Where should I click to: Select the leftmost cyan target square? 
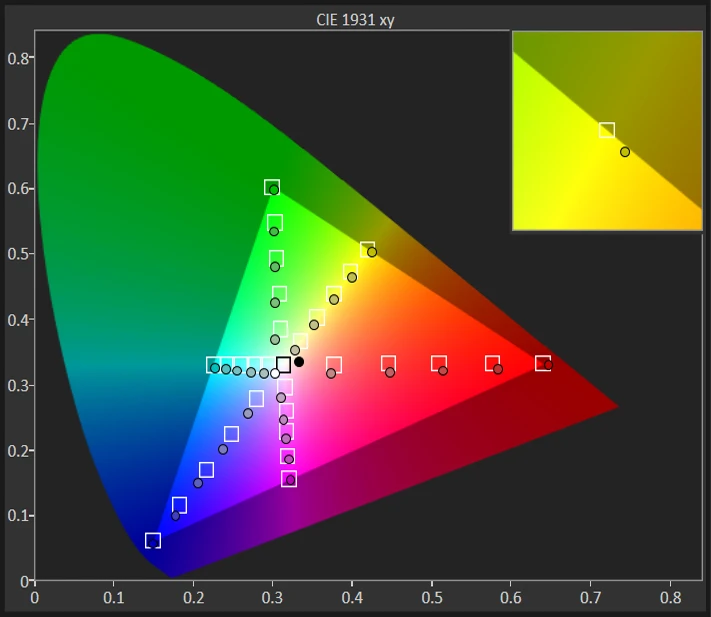pos(213,365)
